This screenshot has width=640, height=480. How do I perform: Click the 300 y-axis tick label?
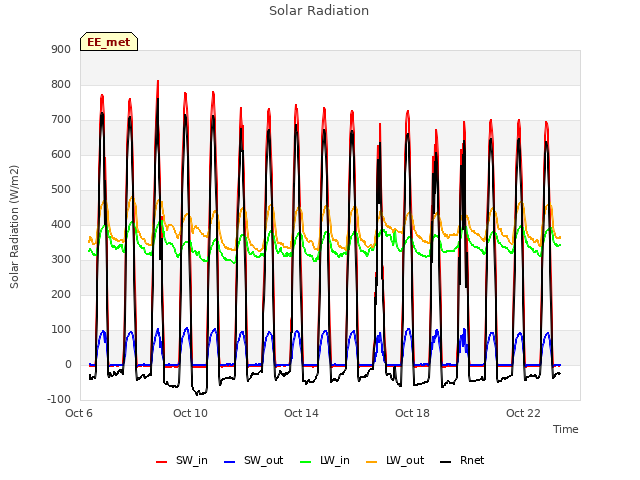pyautogui.click(x=61, y=260)
